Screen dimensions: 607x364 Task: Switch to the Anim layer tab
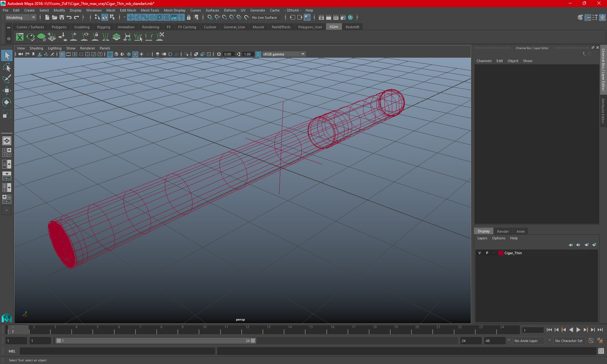(520, 232)
